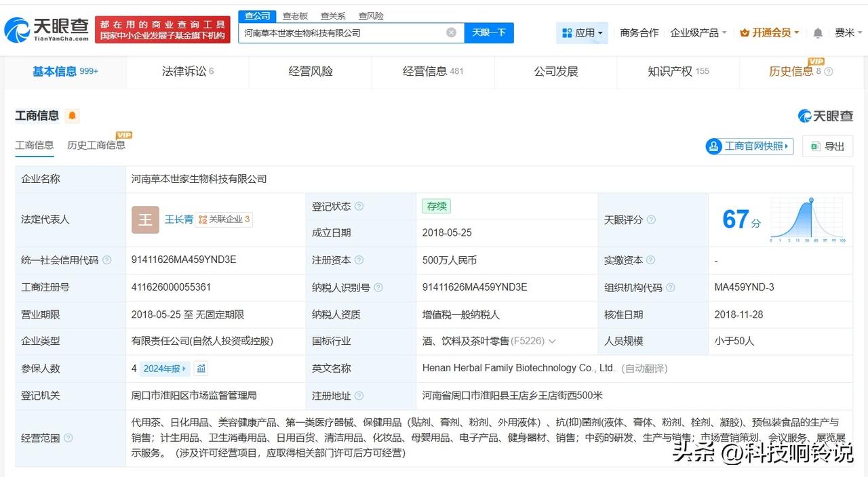Expand the 企业级产品 dropdown
The image size is (868, 477).
pos(698,33)
